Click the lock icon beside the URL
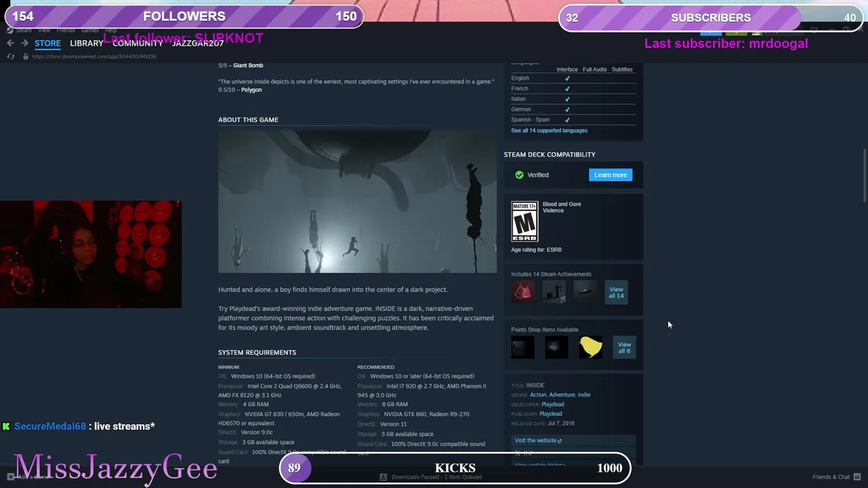Image resolution: width=868 pixels, height=488 pixels. click(x=26, y=56)
